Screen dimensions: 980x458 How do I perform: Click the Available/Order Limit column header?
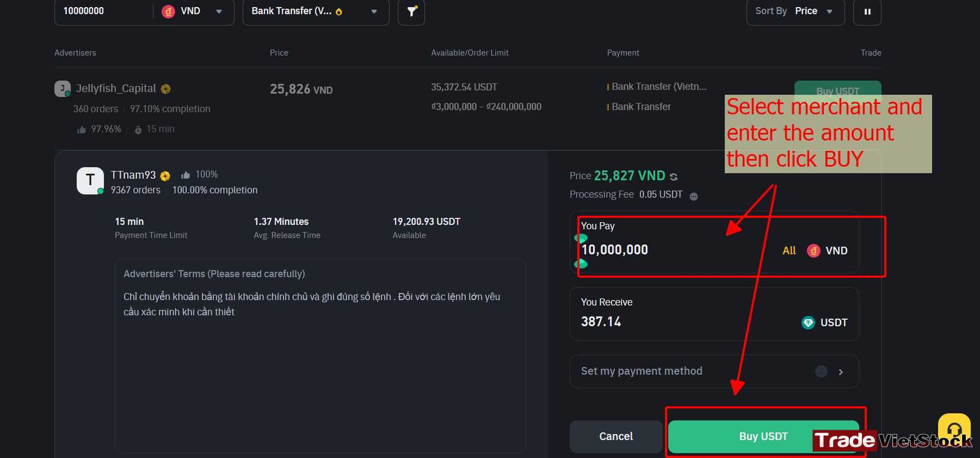(470, 53)
